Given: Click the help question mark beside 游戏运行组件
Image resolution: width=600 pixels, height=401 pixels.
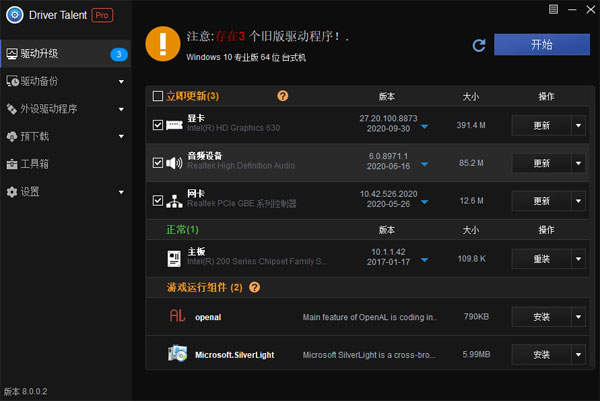Looking at the screenshot, I should (x=254, y=287).
